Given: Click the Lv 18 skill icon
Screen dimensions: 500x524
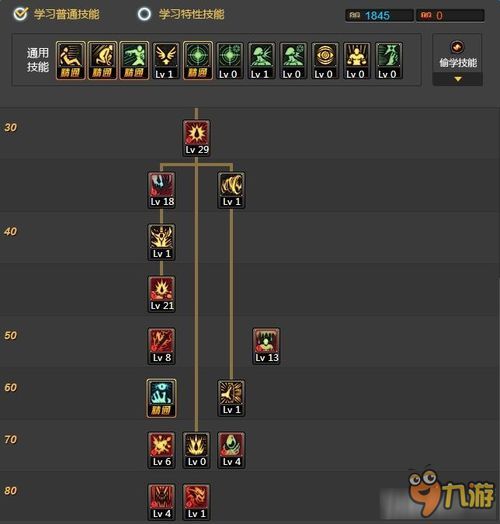Looking at the screenshot, I should tap(161, 190).
